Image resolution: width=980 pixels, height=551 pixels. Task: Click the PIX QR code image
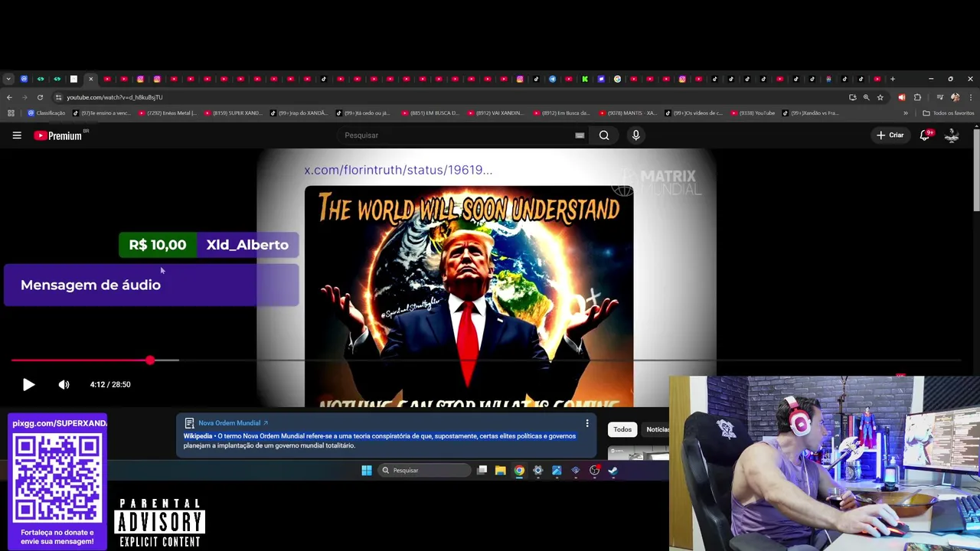[x=57, y=479]
